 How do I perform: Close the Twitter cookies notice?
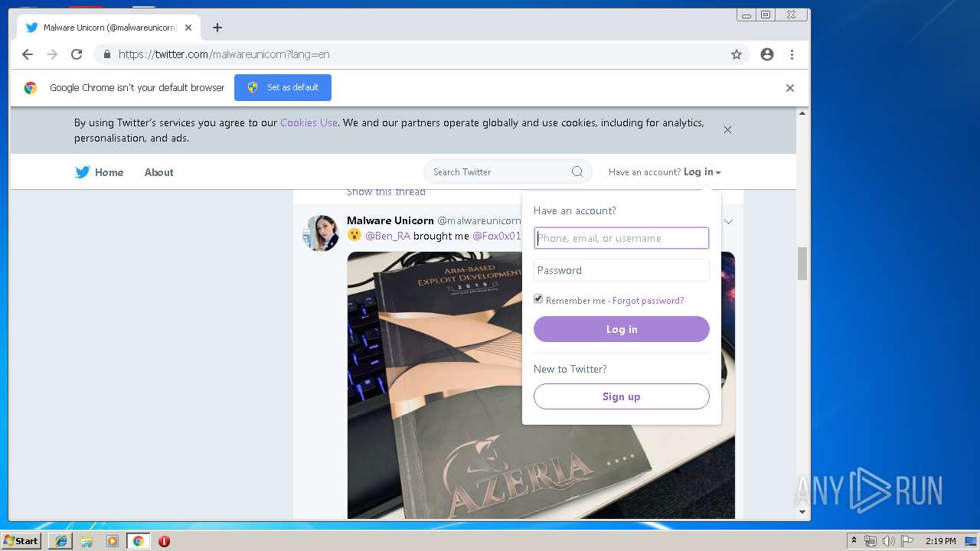click(727, 129)
